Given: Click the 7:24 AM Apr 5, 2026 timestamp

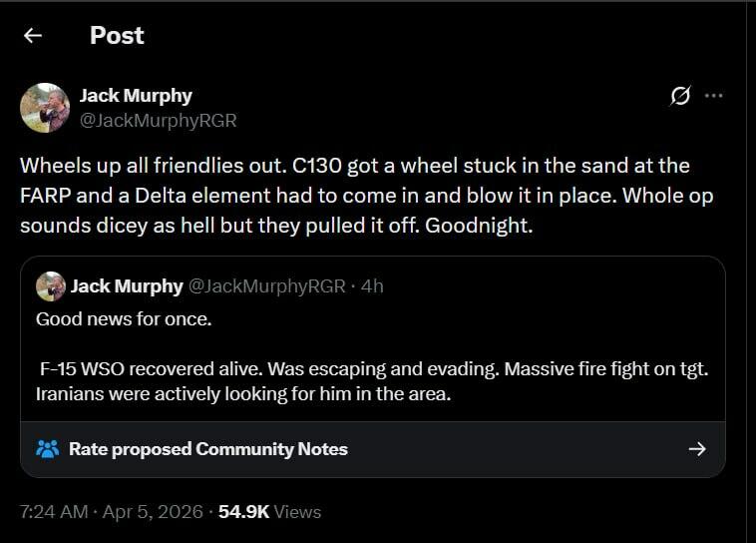Looking at the screenshot, I should click(110, 512).
